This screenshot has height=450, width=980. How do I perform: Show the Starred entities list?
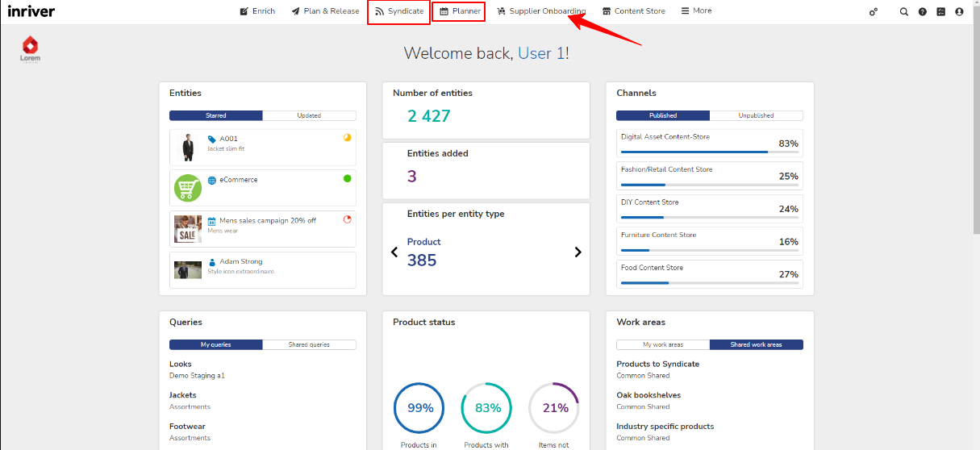216,115
